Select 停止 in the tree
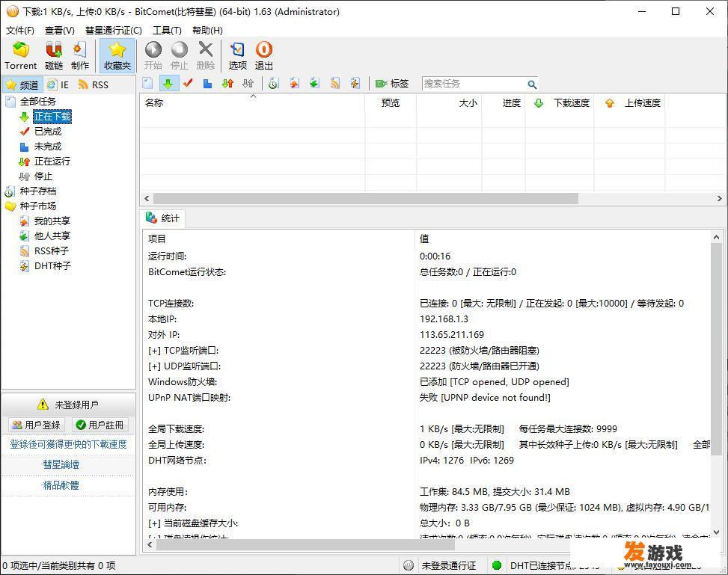This screenshot has height=575, width=728. [43, 176]
